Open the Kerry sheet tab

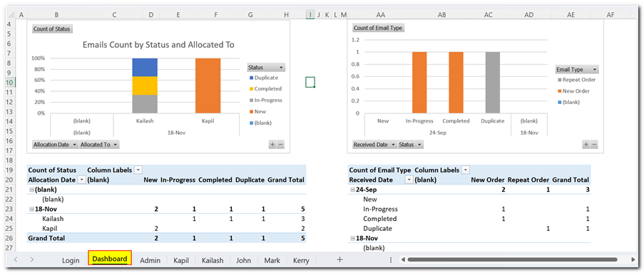(x=301, y=260)
